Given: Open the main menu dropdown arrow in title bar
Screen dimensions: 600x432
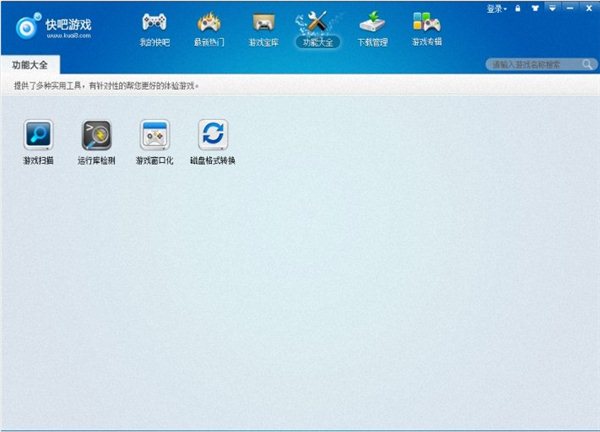Looking at the screenshot, I should (x=552, y=8).
